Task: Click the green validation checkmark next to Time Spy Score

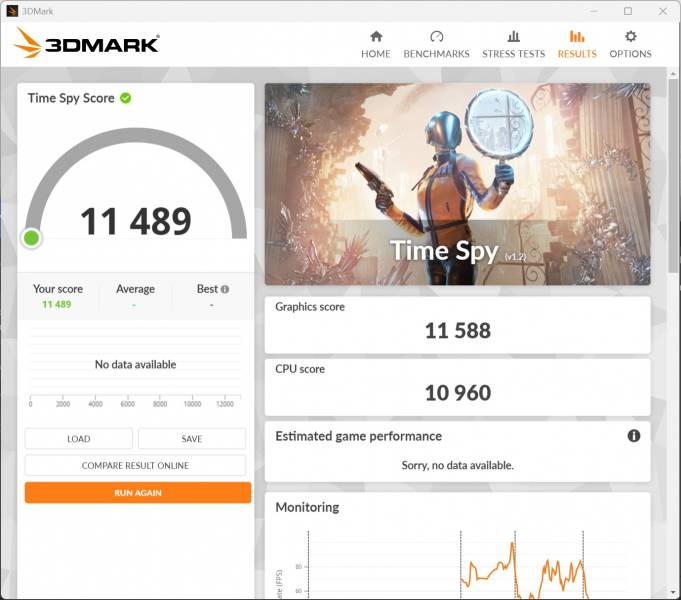Action: [x=126, y=98]
